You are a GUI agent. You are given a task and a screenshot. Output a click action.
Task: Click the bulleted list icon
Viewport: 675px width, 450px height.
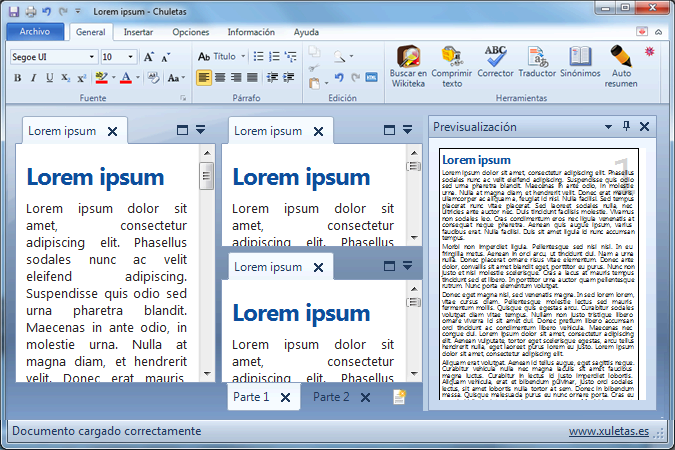point(258,56)
